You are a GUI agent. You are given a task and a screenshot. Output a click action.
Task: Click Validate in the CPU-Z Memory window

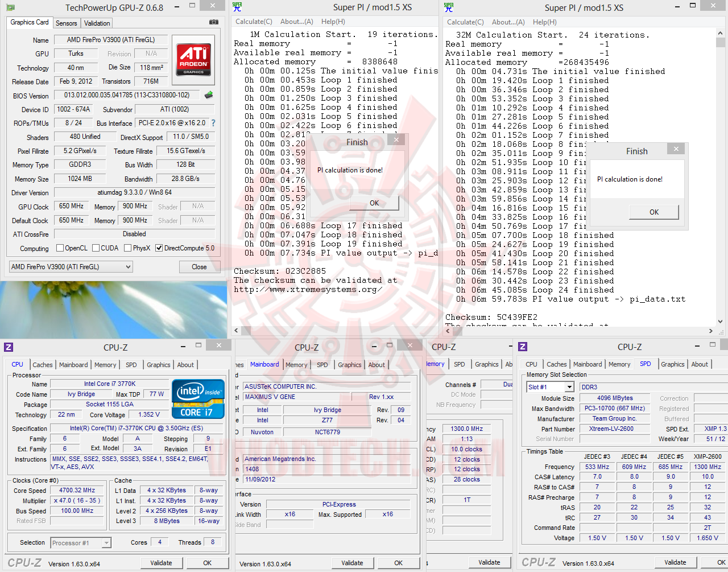click(x=489, y=562)
